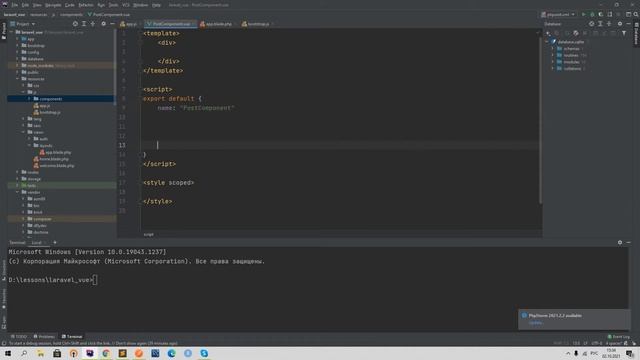The image size is (640, 360).
Task: Open the Code menu
Action: (70, 5)
